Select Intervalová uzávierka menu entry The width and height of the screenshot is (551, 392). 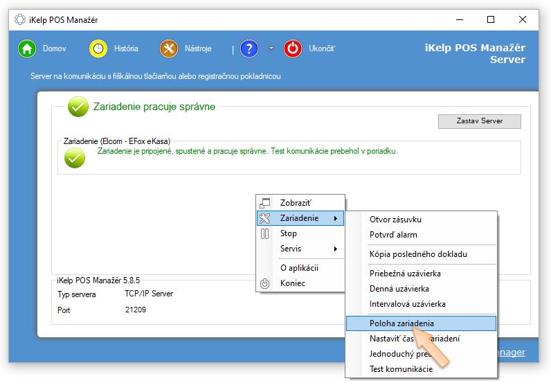(x=408, y=304)
